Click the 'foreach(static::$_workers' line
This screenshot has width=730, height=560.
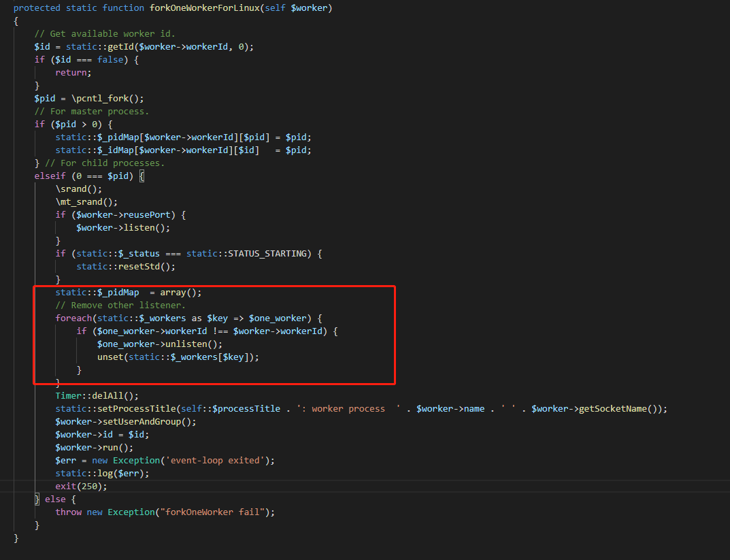coord(188,318)
